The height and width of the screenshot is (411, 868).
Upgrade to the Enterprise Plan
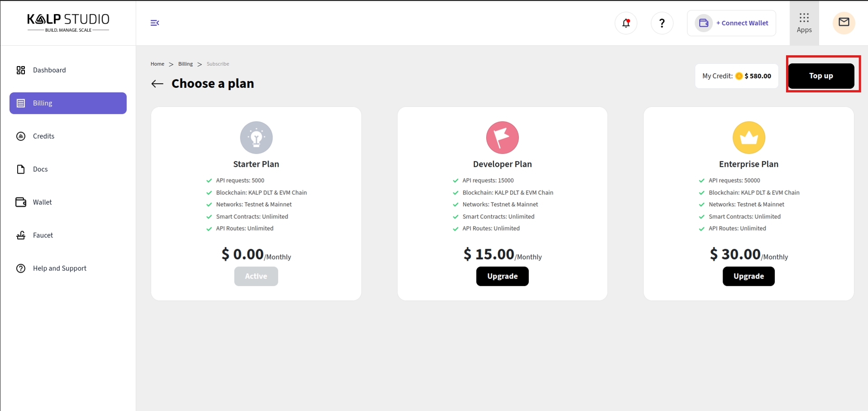748,276
